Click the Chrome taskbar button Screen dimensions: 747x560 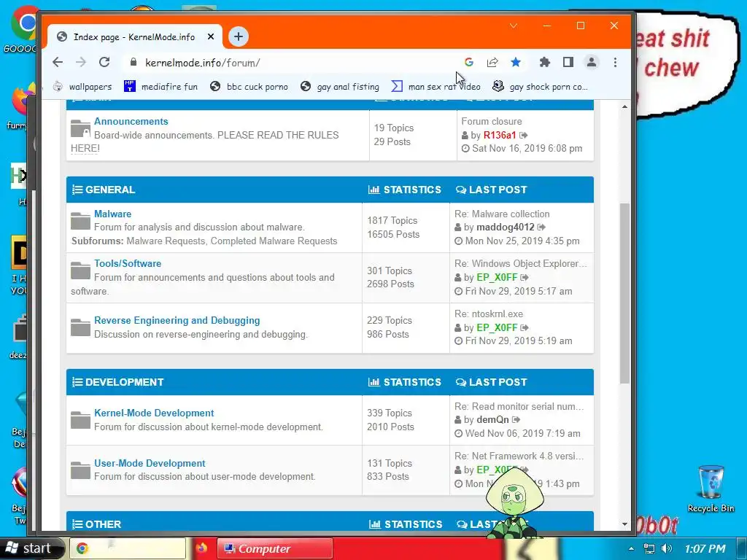(x=128, y=548)
